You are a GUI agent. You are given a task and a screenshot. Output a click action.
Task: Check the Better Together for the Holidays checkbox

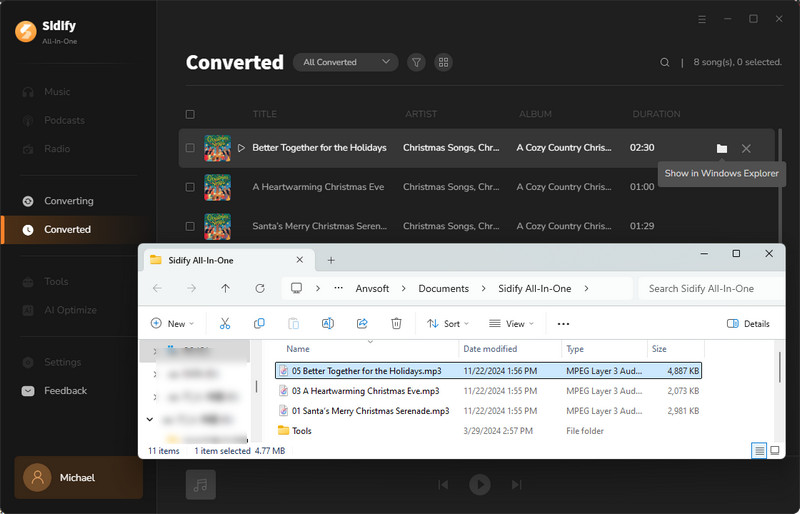[x=190, y=148]
